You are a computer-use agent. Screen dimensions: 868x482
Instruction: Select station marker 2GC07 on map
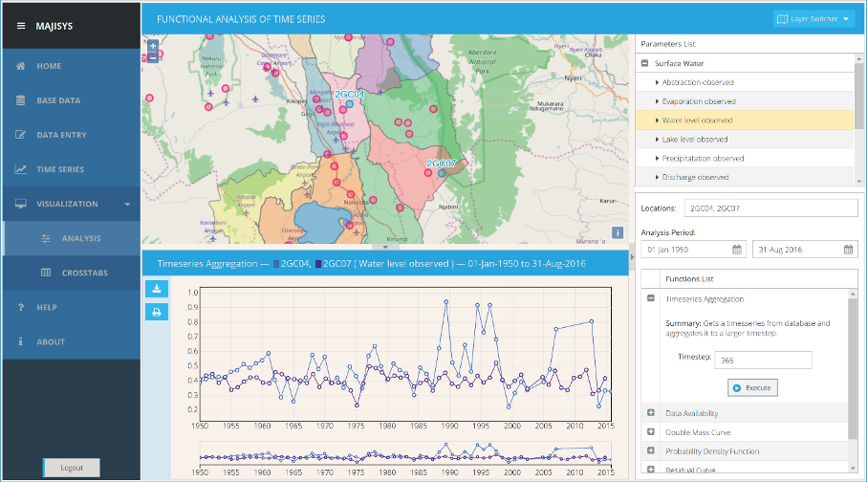(x=441, y=174)
